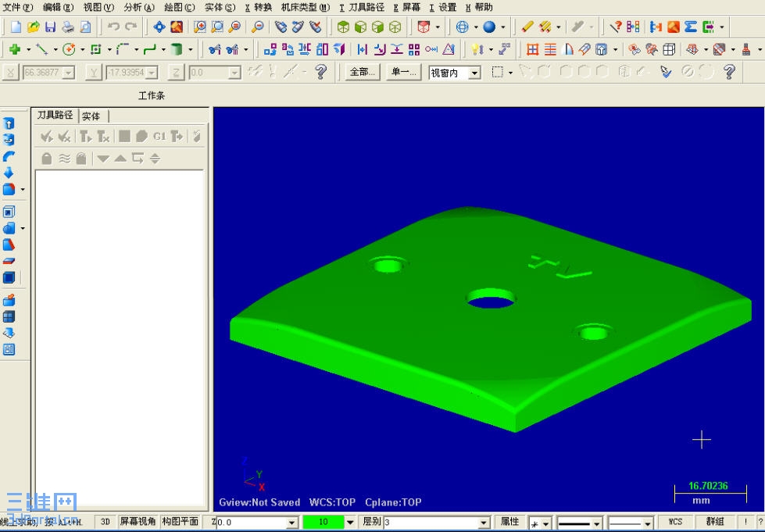
Task: Switch to the 刀具路径 tab
Action: click(55, 115)
